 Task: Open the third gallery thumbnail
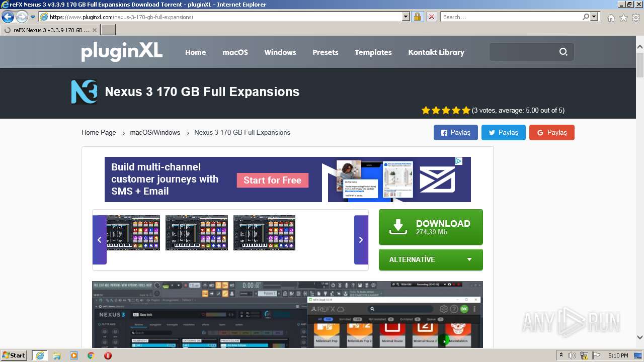[x=264, y=233]
